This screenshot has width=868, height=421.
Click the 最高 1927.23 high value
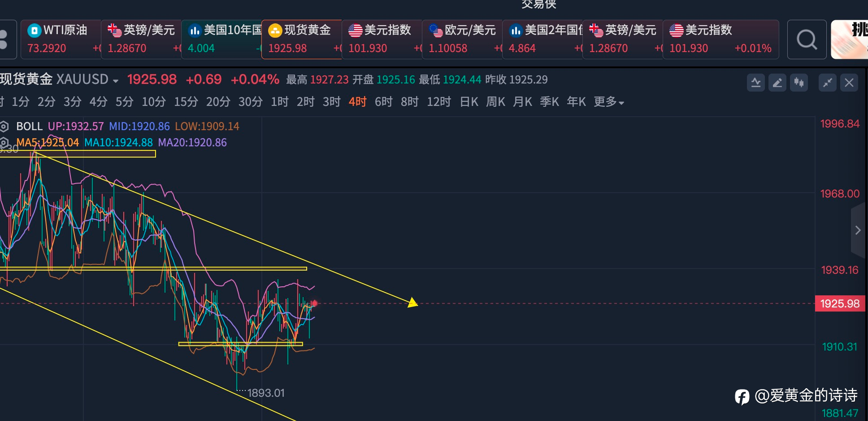317,79
